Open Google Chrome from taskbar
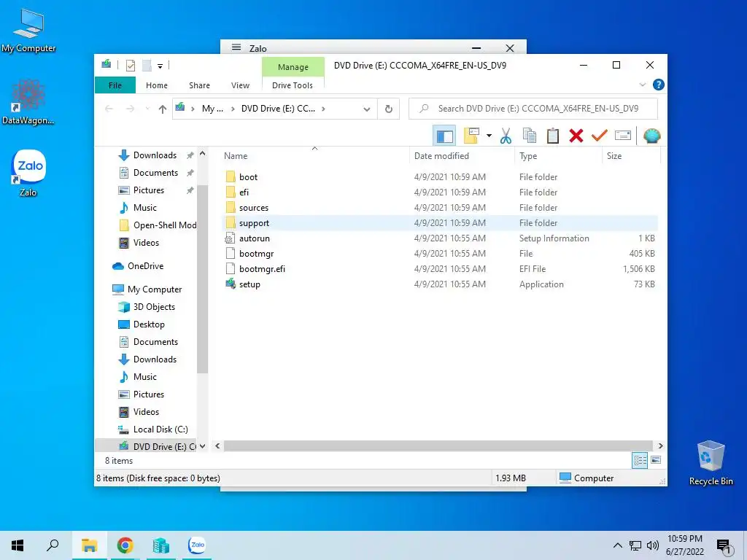The height and width of the screenshot is (560, 747). pos(125,545)
